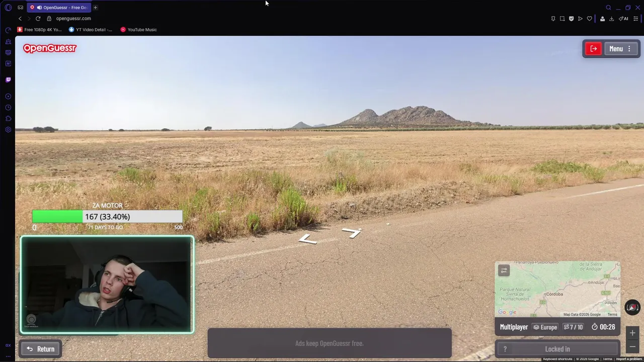Click the 7 / 10 round indicator
This screenshot has width=644, height=362.
573,327
